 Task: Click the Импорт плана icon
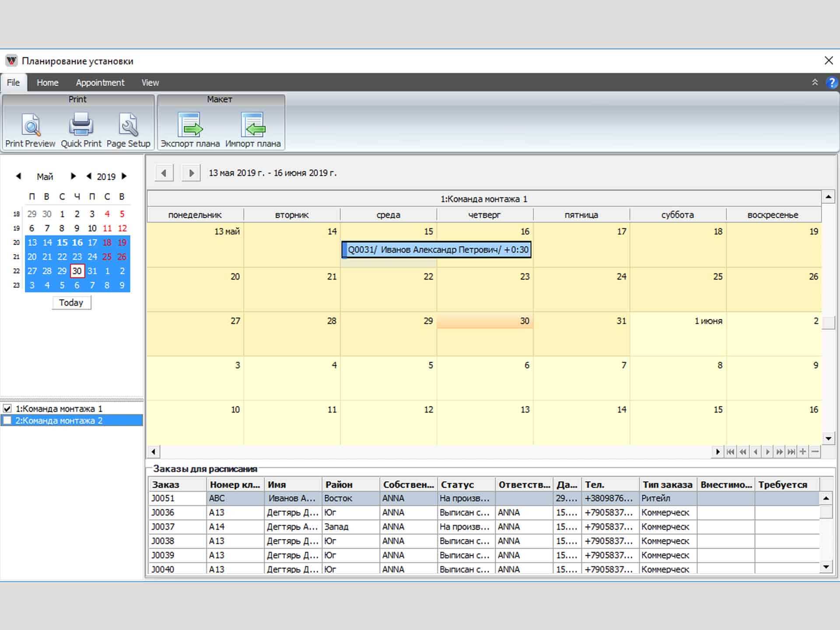pos(253,125)
